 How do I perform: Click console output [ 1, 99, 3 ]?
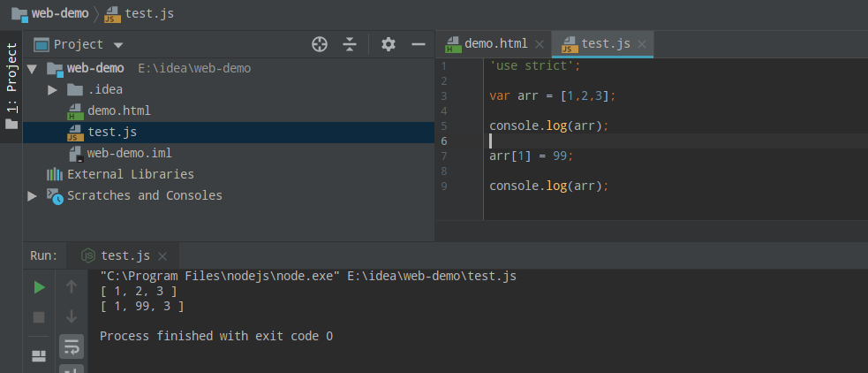click(141, 306)
